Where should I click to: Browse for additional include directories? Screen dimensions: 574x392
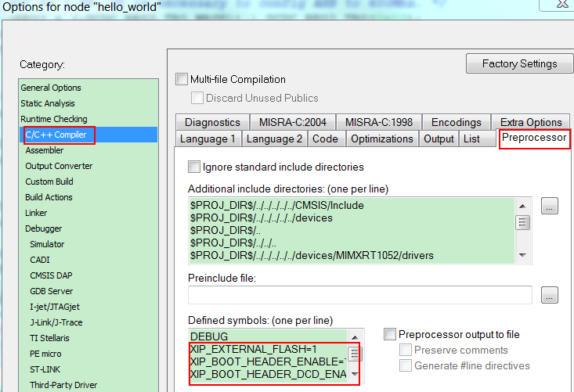coord(550,207)
